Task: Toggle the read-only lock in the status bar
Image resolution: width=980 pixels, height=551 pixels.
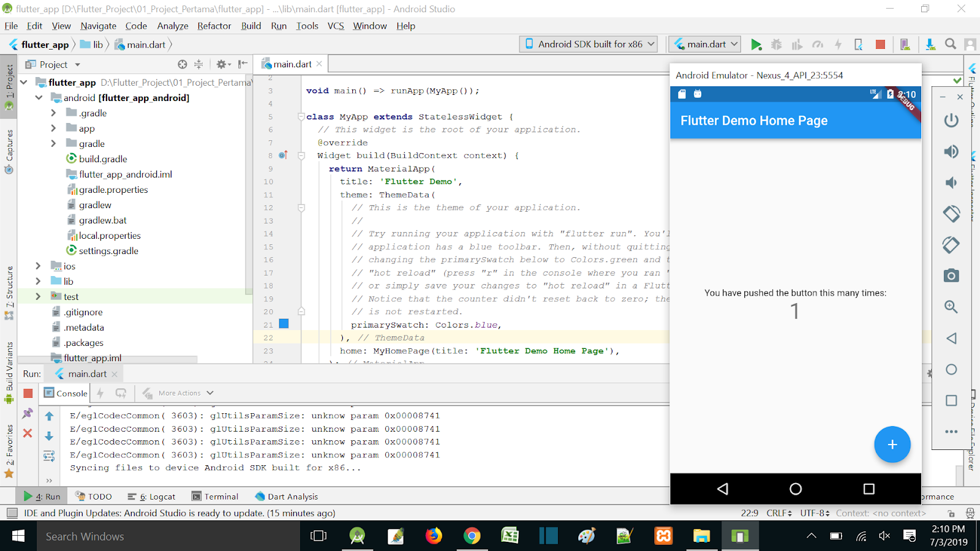Action: [x=951, y=513]
